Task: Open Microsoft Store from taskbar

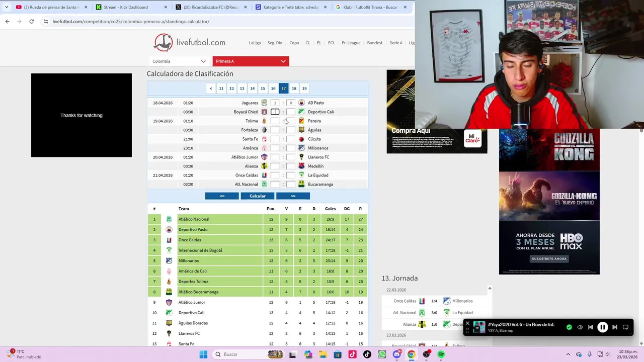Action: [x=337, y=354]
